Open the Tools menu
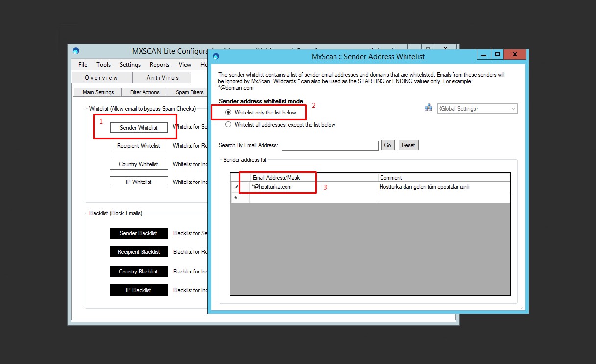596x364 pixels. (x=103, y=64)
